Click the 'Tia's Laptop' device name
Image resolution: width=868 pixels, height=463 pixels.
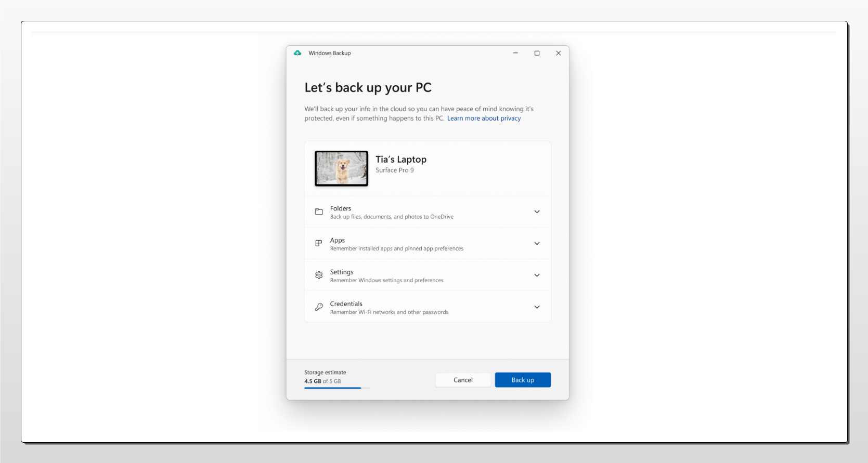401,160
